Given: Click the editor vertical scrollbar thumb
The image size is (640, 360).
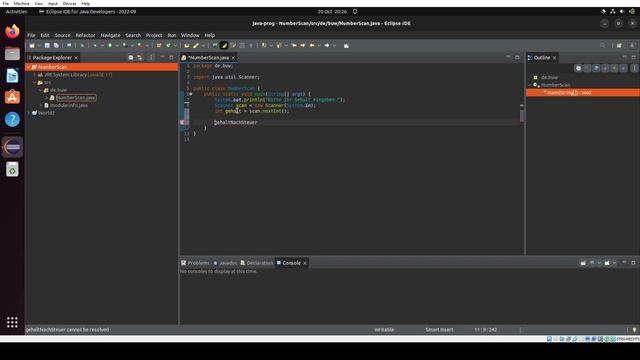Looking at the screenshot, I should click(522, 116).
